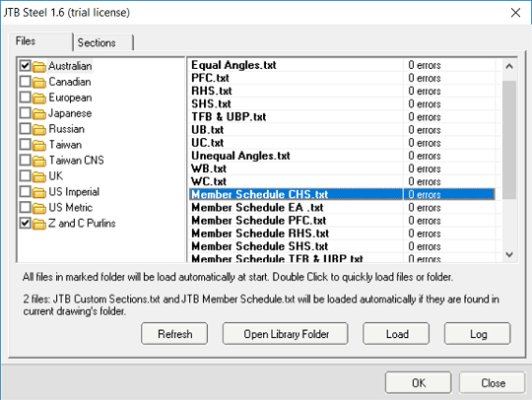The height and width of the screenshot is (400, 532).
Task: Click the Open Library Folder button
Action: point(286,334)
